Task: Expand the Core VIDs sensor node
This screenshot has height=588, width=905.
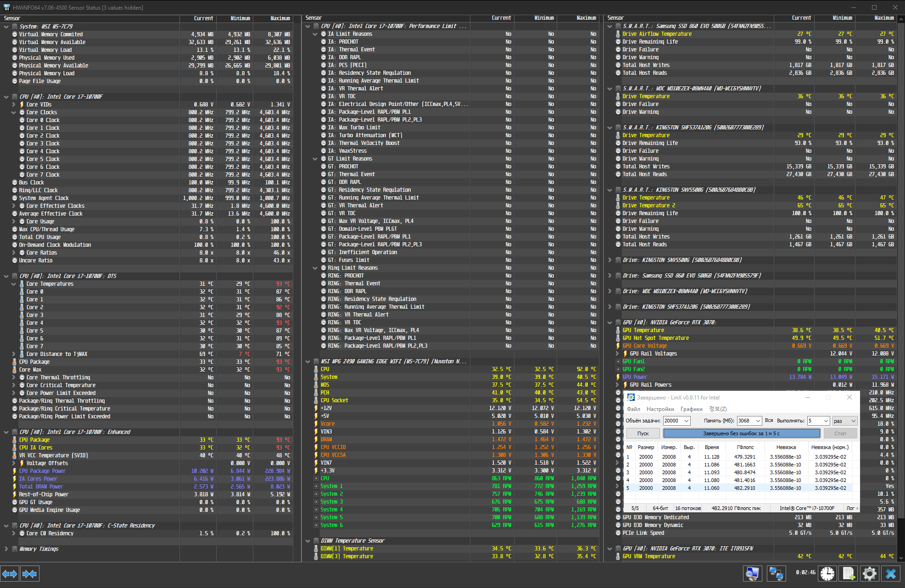Action: pyautogui.click(x=14, y=105)
